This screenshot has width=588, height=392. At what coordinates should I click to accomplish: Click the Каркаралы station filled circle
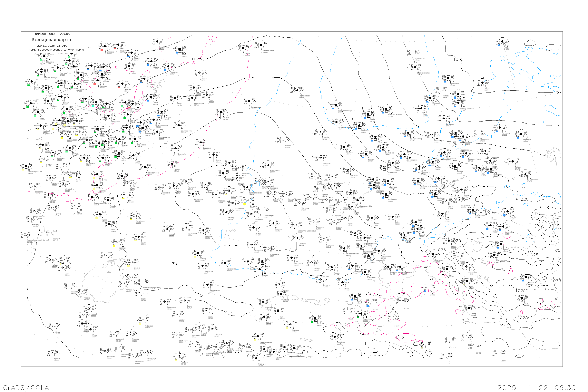point(291,258)
